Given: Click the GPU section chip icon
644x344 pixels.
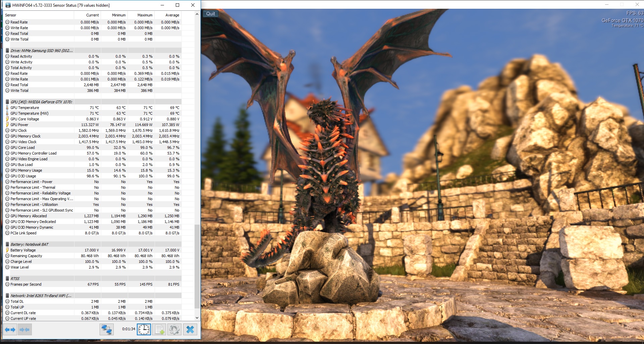Looking at the screenshot, I should [x=7, y=102].
